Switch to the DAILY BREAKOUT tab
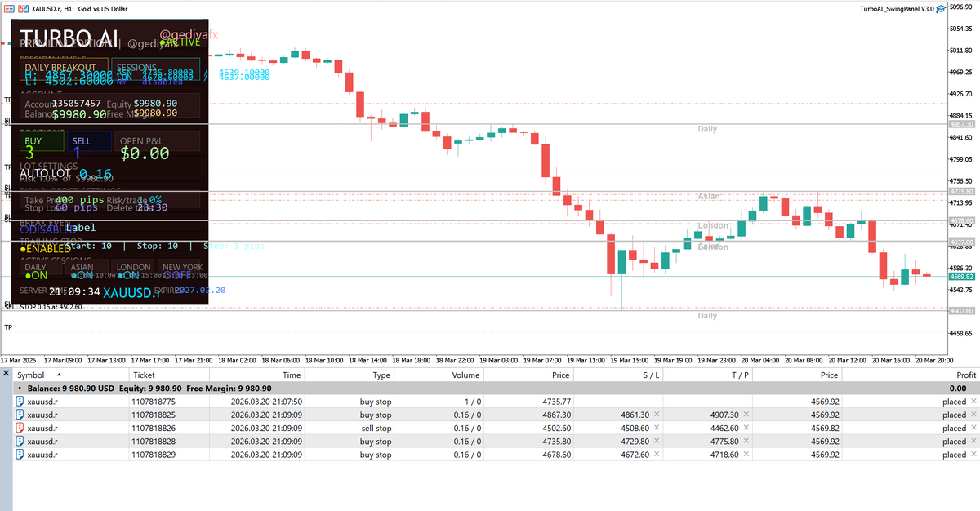Screen dimensions: 980x511 61,69
